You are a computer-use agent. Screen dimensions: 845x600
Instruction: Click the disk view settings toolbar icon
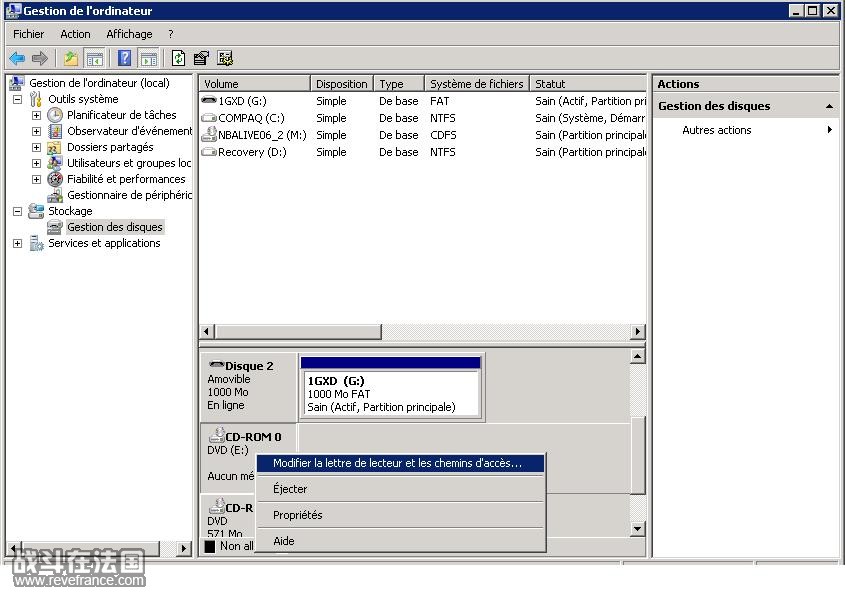[225, 58]
